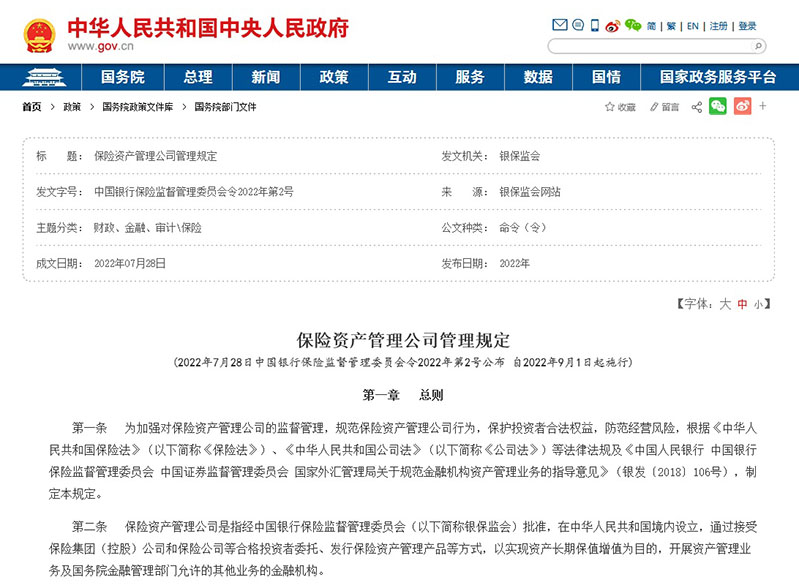The height and width of the screenshot is (588, 799).
Task: Switch to 繁 traditional Chinese
Action: (x=671, y=26)
